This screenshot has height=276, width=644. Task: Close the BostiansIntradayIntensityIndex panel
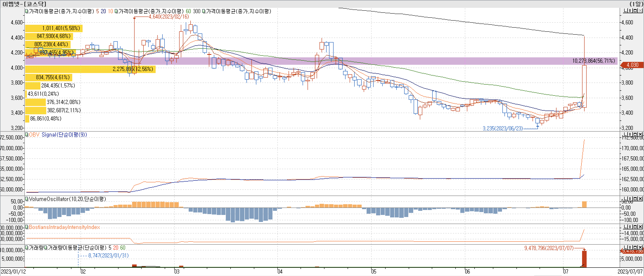[x=640, y=226]
